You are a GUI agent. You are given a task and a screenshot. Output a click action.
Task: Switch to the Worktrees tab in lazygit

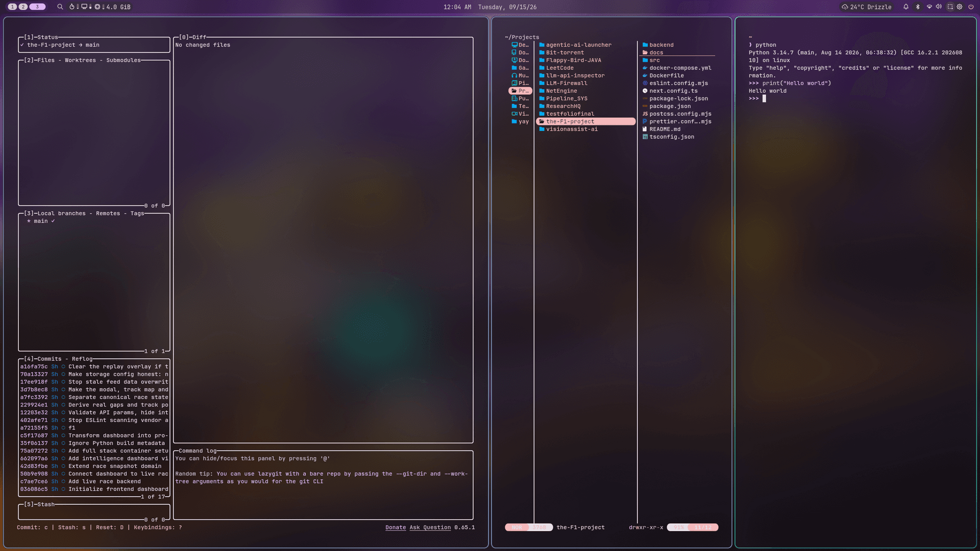click(x=80, y=60)
